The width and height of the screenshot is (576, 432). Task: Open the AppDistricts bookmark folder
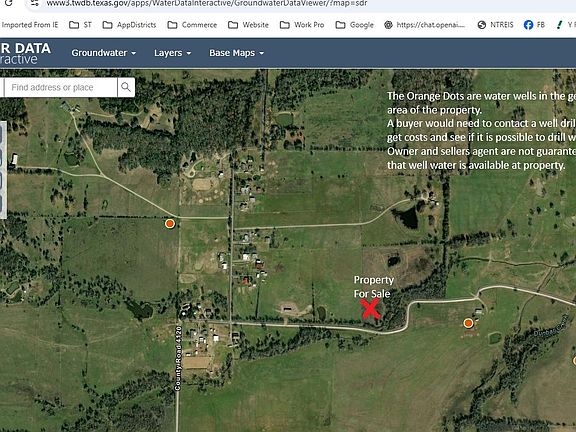[x=129, y=25]
